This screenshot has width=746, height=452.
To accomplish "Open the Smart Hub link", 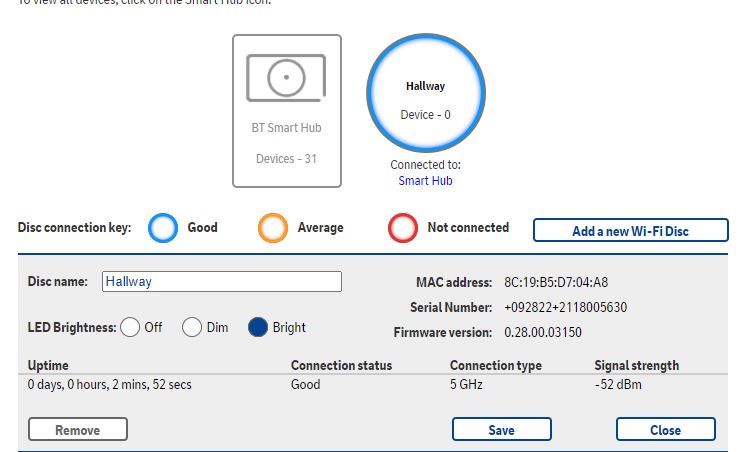I will pyautogui.click(x=425, y=181).
